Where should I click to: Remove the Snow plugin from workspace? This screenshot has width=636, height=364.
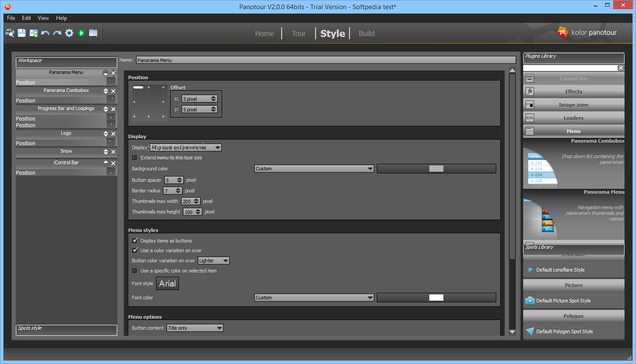113,152
